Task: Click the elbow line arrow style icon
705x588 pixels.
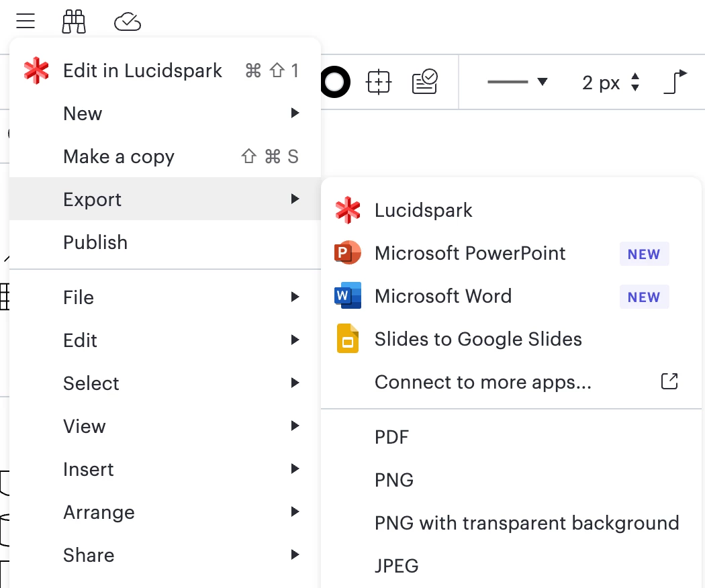Action: [675, 81]
